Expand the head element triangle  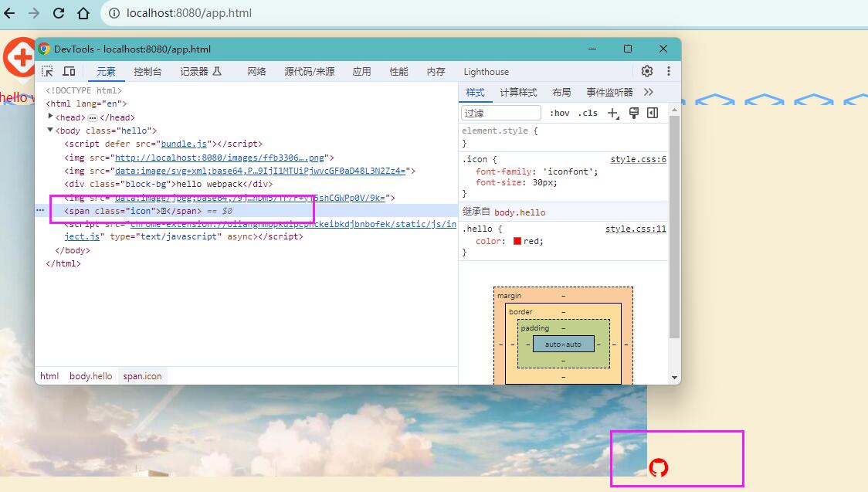point(50,116)
